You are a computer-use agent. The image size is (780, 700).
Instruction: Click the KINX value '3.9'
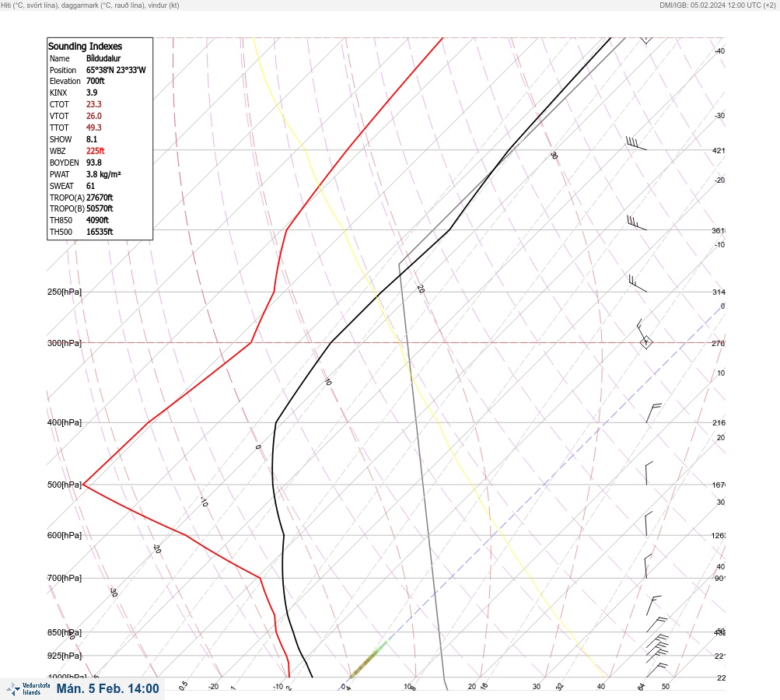(x=92, y=93)
